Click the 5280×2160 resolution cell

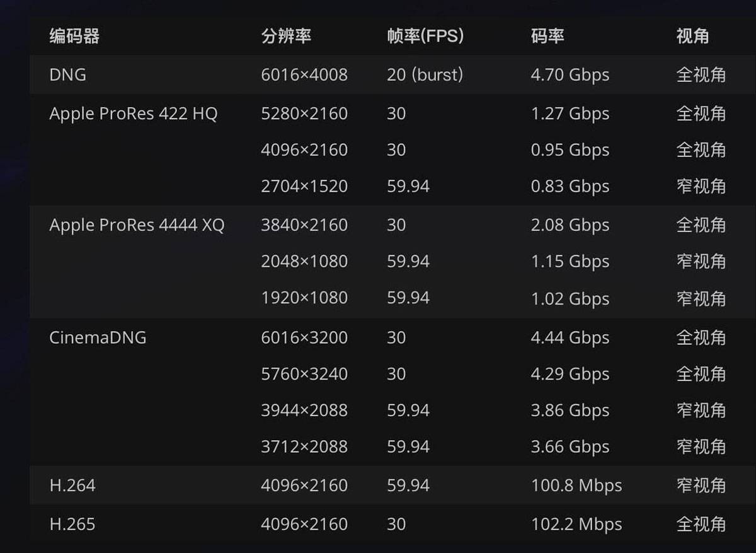304,114
